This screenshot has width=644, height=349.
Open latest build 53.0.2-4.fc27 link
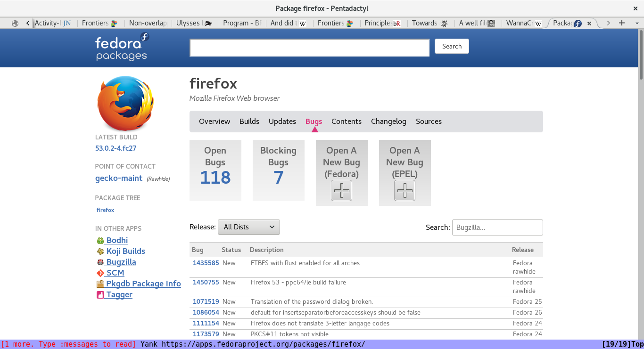coord(116,148)
